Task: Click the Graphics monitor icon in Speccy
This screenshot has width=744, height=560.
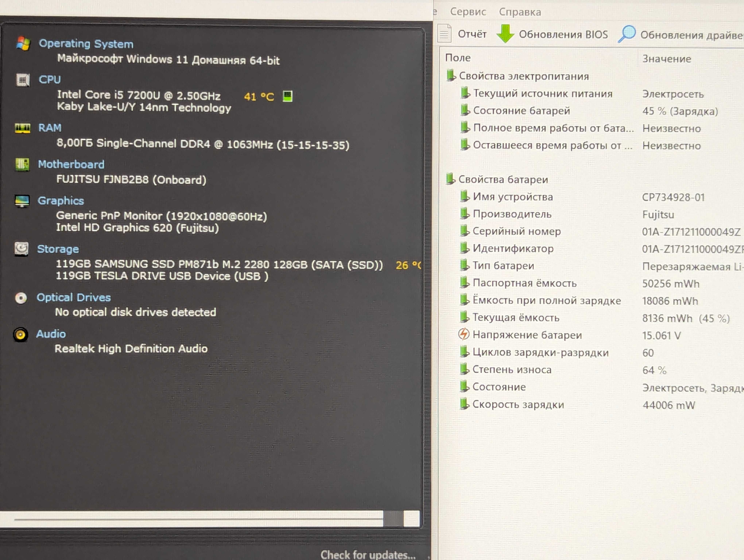Action: pos(22,201)
